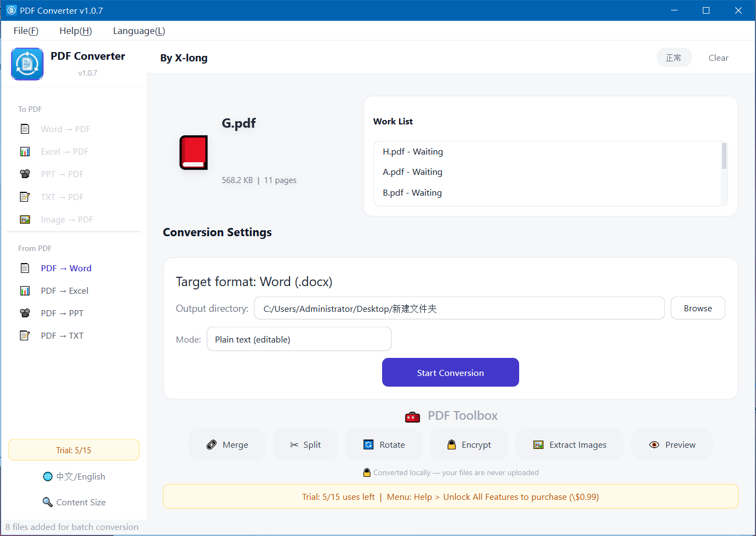
Task: Click the Start Conversion button
Action: pyautogui.click(x=451, y=373)
